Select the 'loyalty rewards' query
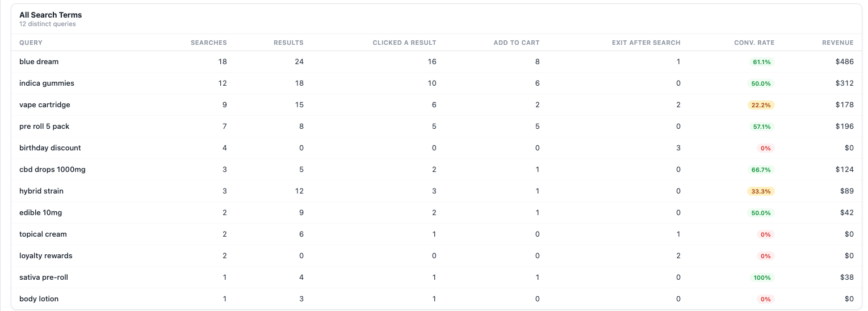 [x=46, y=256]
